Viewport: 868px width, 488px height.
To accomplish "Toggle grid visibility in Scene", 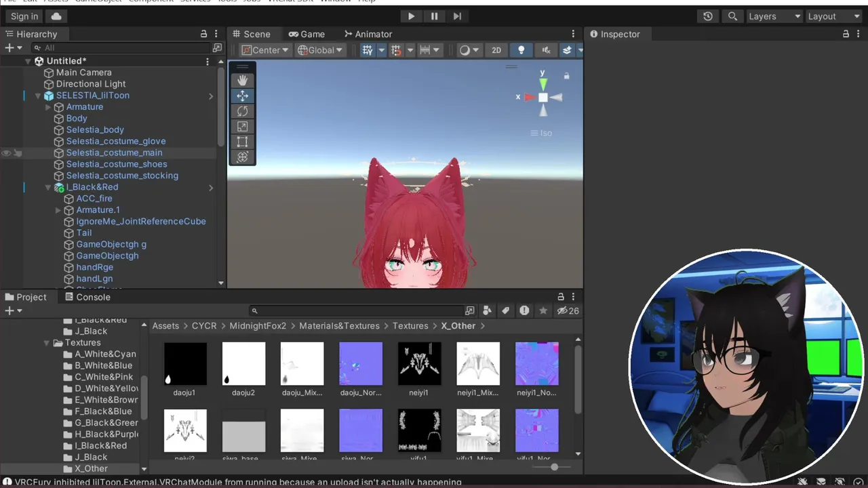I will pyautogui.click(x=368, y=50).
